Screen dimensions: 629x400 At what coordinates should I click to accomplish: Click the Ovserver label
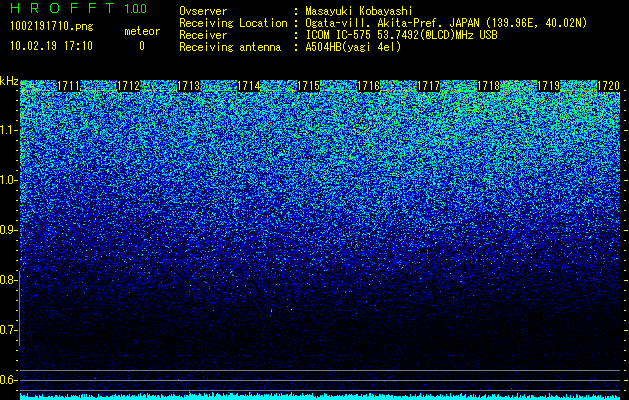[x=203, y=11]
